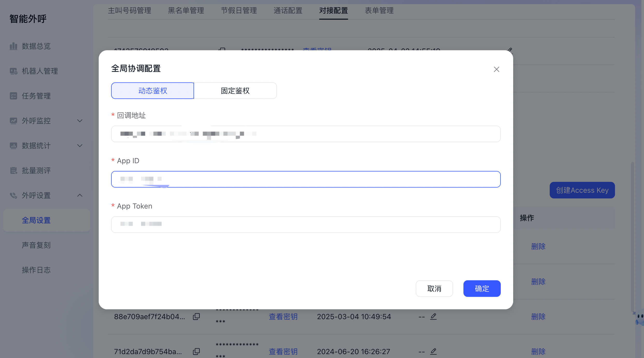This screenshot has height=358, width=644.
Task: Focus the App Token input field
Action: click(x=306, y=225)
